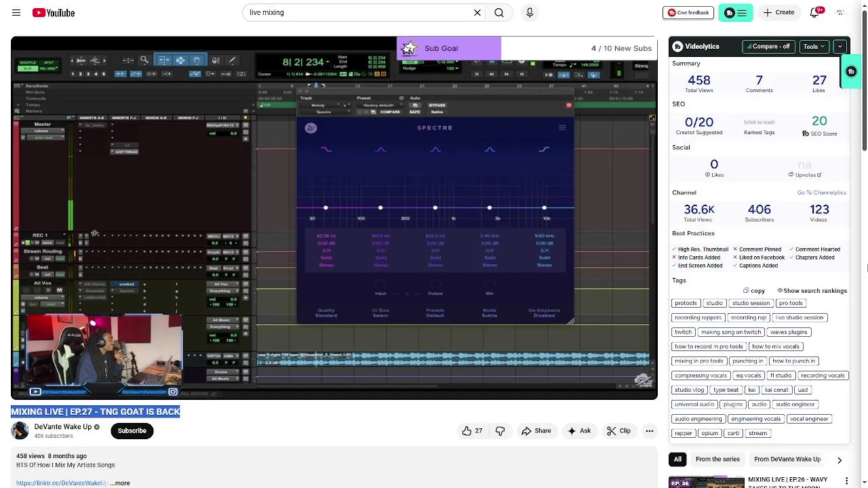Collapse the Videolytics panel chevron
The height and width of the screenshot is (488, 868).
[840, 47]
